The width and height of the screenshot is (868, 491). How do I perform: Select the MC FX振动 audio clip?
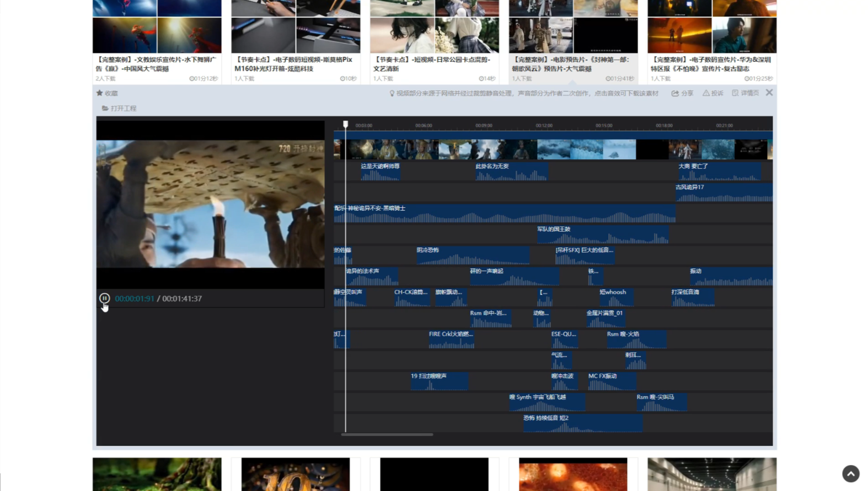point(612,381)
